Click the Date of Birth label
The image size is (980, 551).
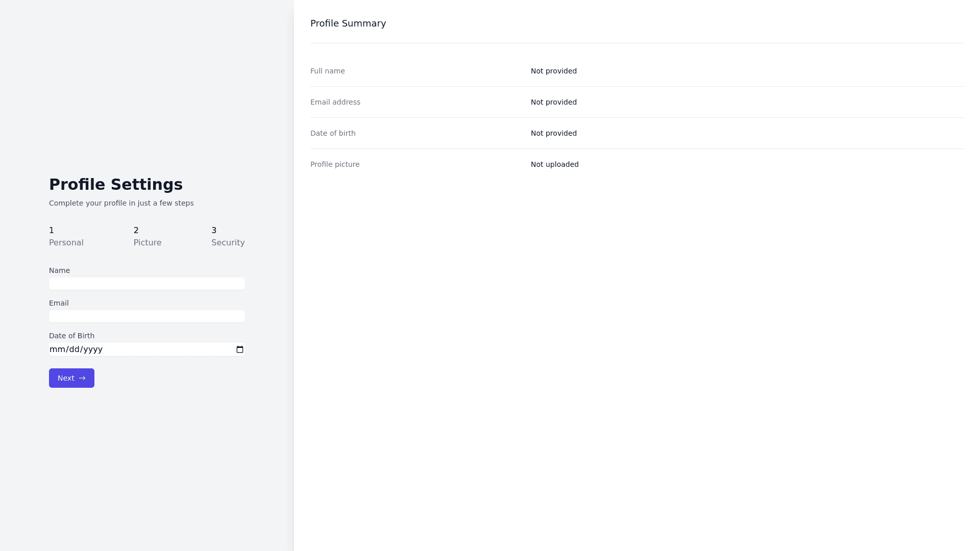[71, 336]
